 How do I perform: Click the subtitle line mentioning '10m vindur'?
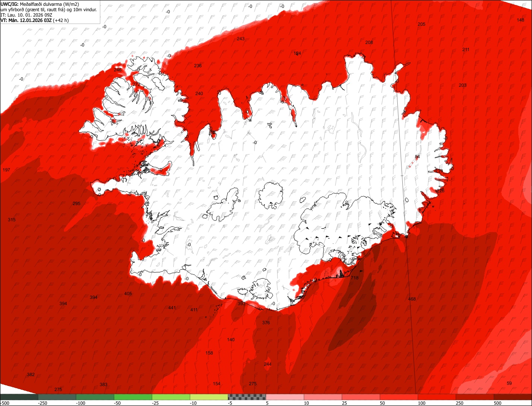(x=49, y=10)
